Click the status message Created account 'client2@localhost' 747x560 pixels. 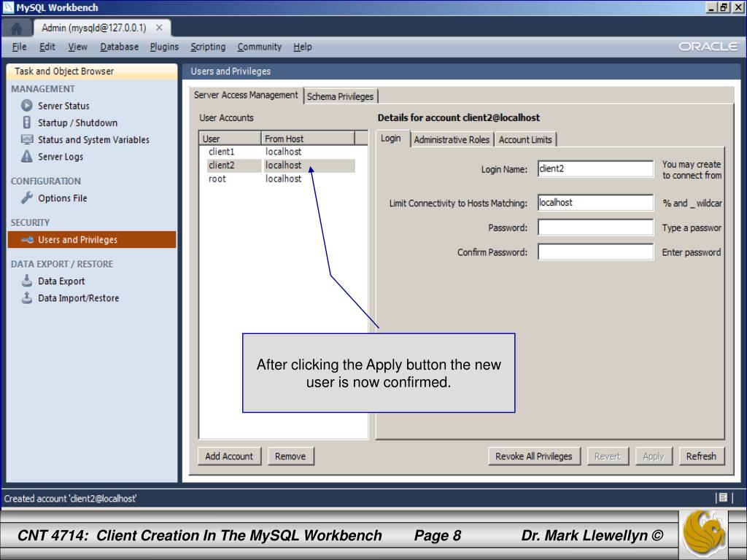[70, 499]
